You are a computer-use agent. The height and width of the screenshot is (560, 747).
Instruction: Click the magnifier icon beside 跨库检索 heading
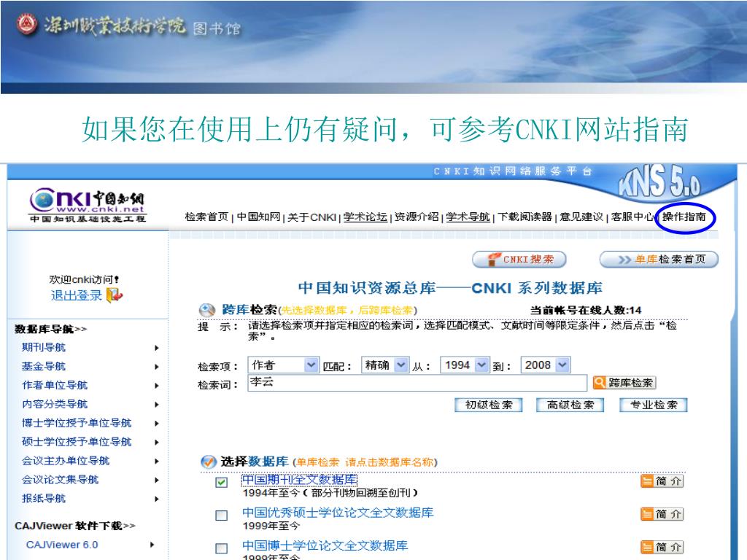(206, 310)
